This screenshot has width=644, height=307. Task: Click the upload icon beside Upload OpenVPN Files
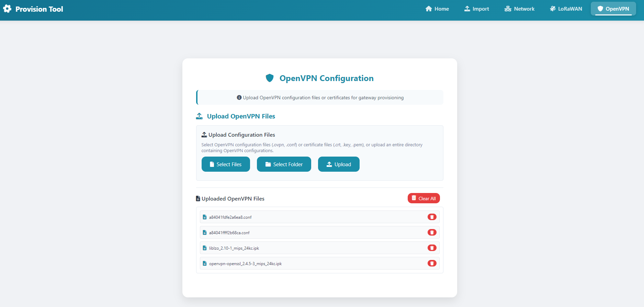tap(199, 116)
